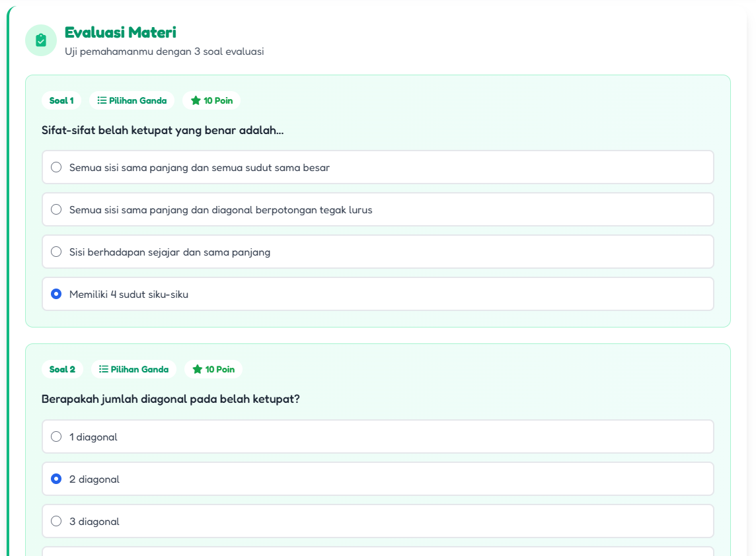Click the clipboard check icon beside Evaluasi Materi
Image resolution: width=756 pixels, height=556 pixels.
pyautogui.click(x=41, y=40)
